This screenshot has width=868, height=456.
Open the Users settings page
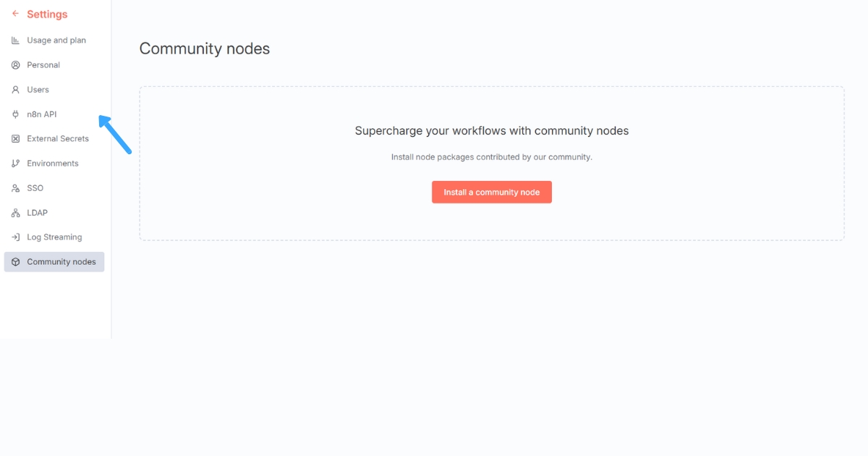38,89
